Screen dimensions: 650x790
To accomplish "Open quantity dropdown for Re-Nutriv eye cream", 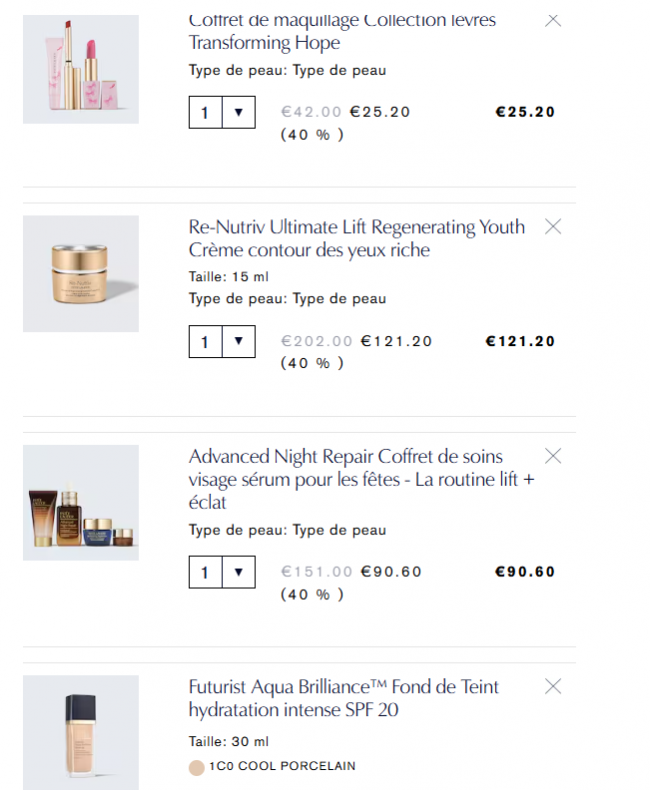I will click(238, 342).
